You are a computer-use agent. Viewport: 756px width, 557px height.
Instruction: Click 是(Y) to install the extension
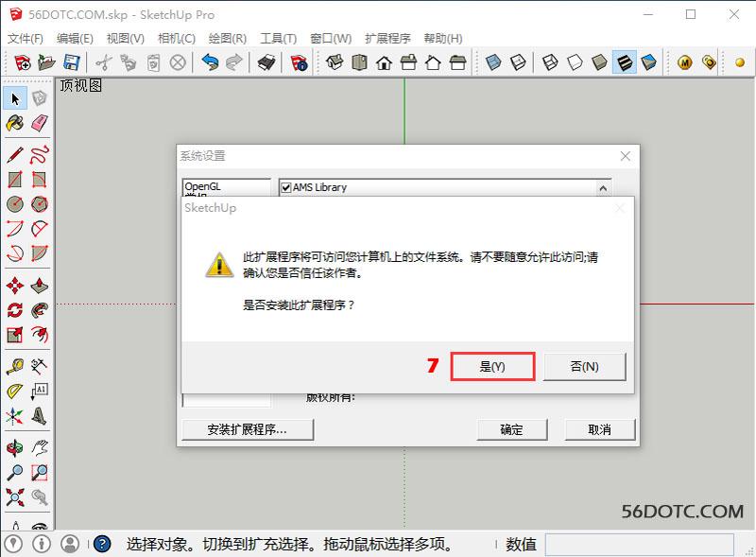492,366
